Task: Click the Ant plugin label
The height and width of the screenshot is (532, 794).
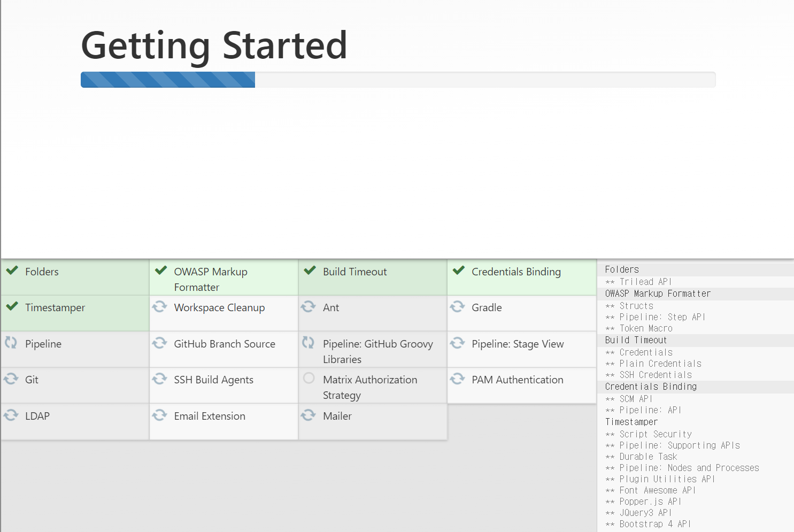Action: 331,307
